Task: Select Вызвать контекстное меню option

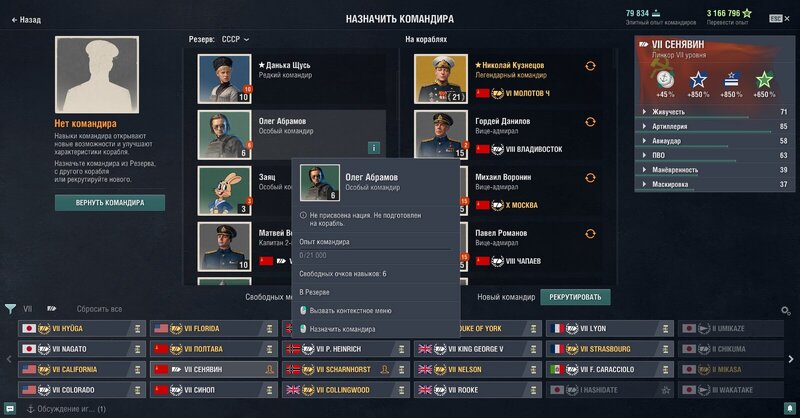Action: 351,310
